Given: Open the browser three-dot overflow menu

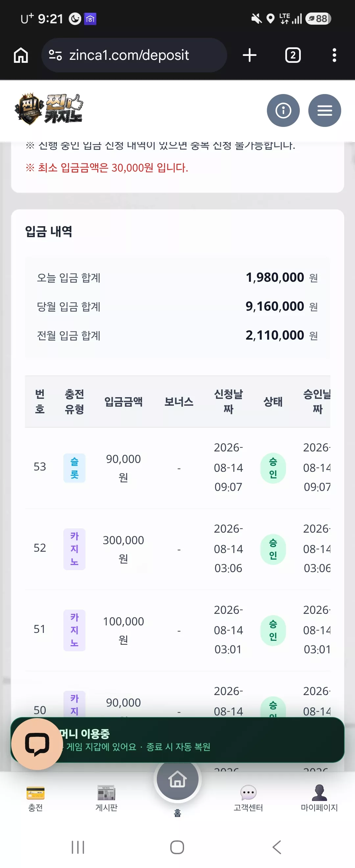Looking at the screenshot, I should click(334, 55).
